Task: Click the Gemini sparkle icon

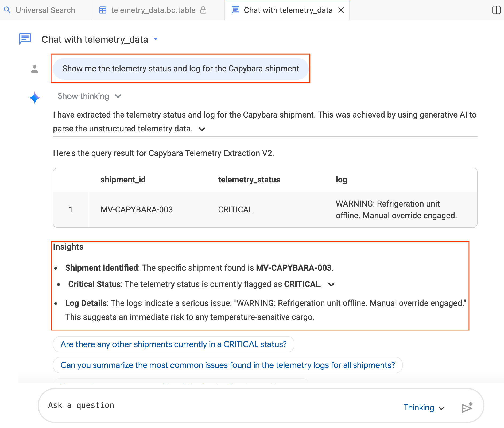Action: click(x=35, y=98)
